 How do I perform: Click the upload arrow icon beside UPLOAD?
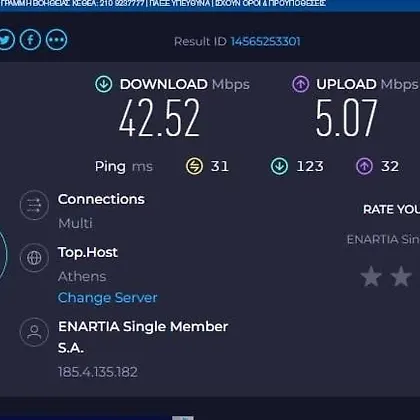coord(301,84)
